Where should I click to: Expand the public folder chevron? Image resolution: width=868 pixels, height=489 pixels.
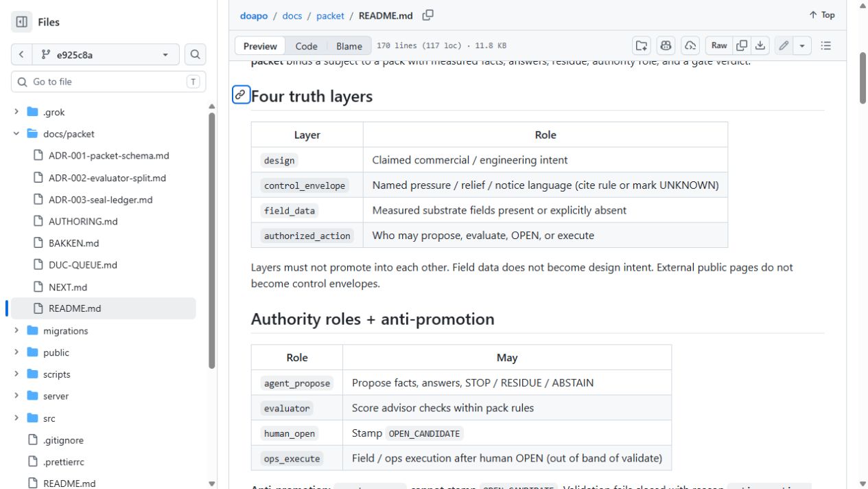pos(16,352)
